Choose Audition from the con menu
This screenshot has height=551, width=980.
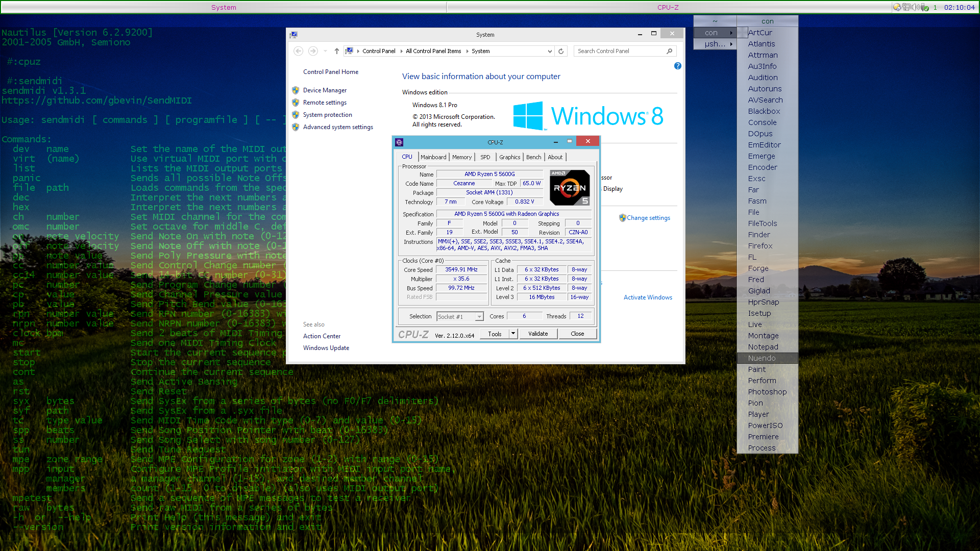tap(768, 78)
